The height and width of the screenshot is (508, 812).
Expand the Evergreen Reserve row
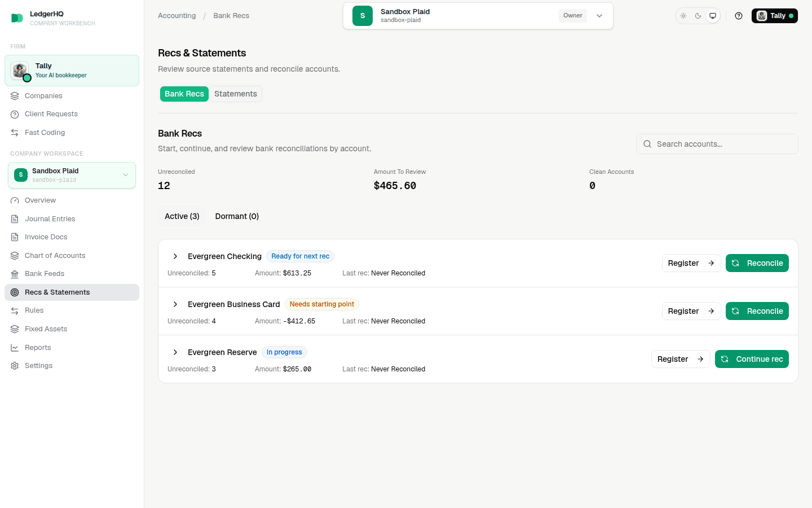coord(175,352)
